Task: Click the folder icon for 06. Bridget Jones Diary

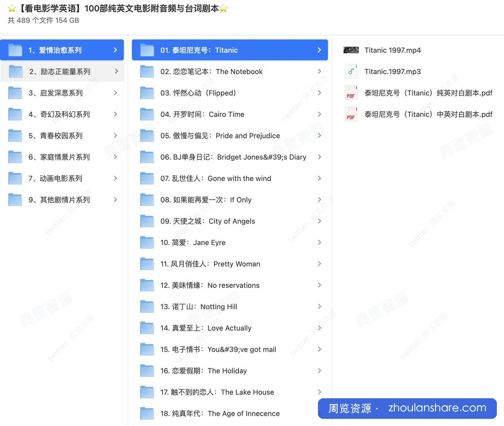Action: [147, 157]
